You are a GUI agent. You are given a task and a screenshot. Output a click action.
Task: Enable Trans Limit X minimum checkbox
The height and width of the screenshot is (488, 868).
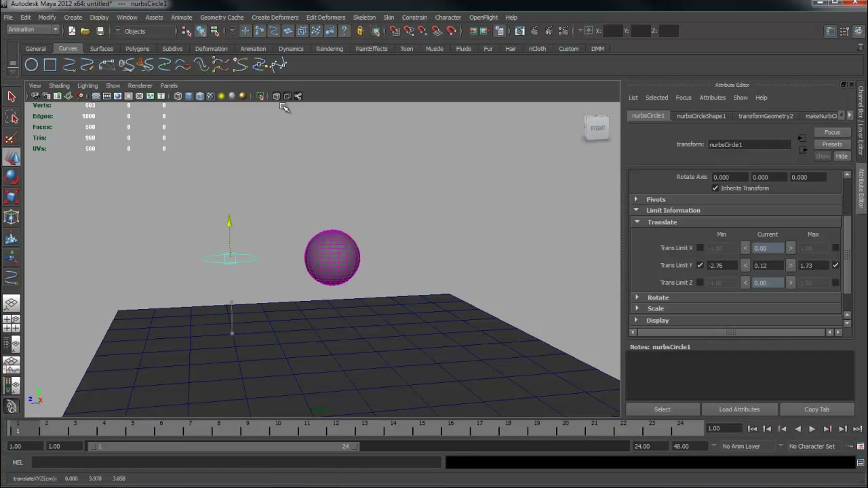pos(700,248)
